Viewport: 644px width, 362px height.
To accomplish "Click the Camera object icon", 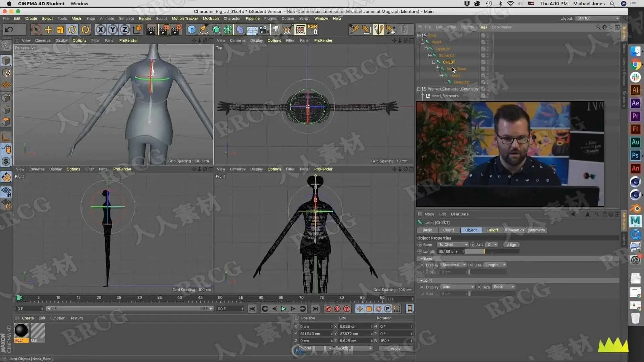I will point(264,30).
